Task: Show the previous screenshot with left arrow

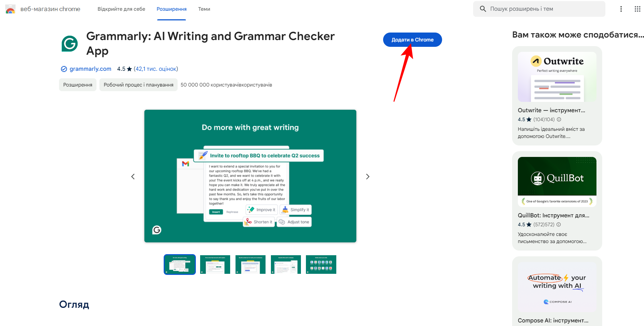Action: tap(133, 177)
